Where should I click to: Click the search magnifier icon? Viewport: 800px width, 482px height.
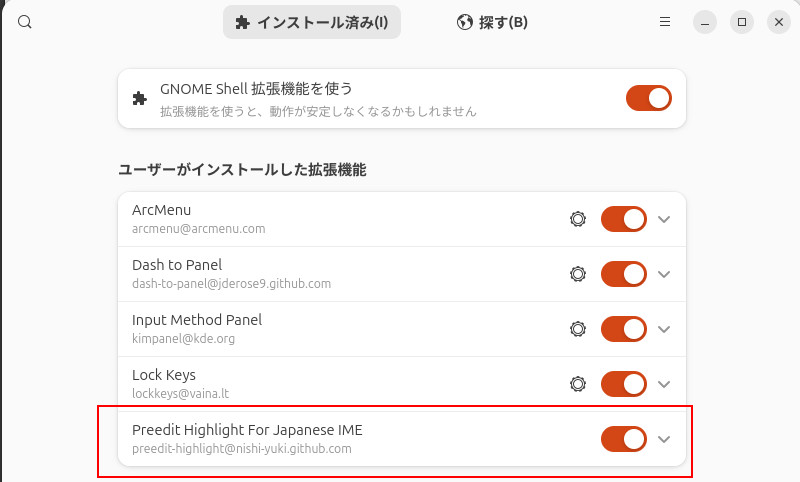tap(25, 22)
